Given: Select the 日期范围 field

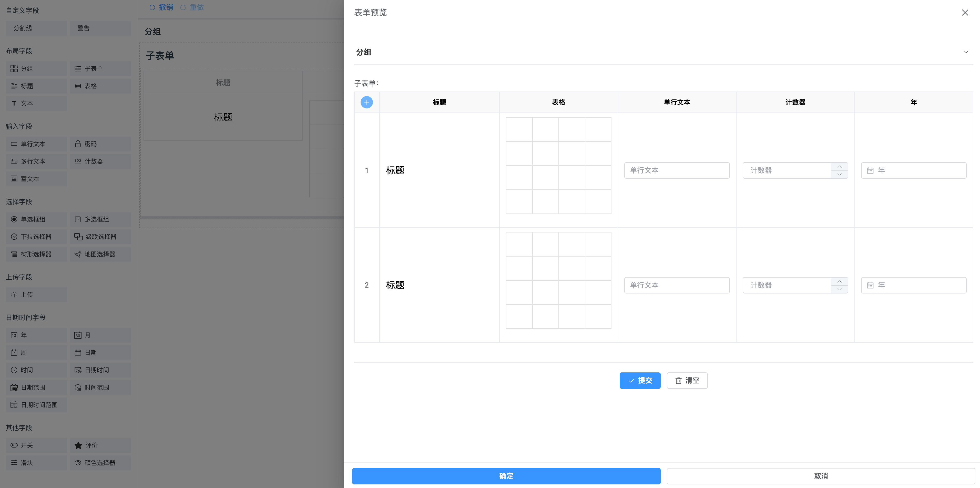Looking at the screenshot, I should point(36,388).
